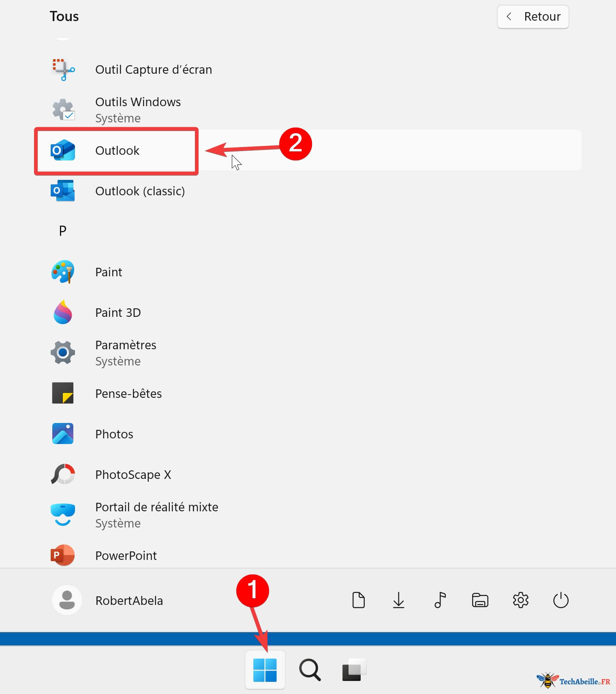Select the 'Paint 3D' text label
616x694 pixels.
[118, 312]
